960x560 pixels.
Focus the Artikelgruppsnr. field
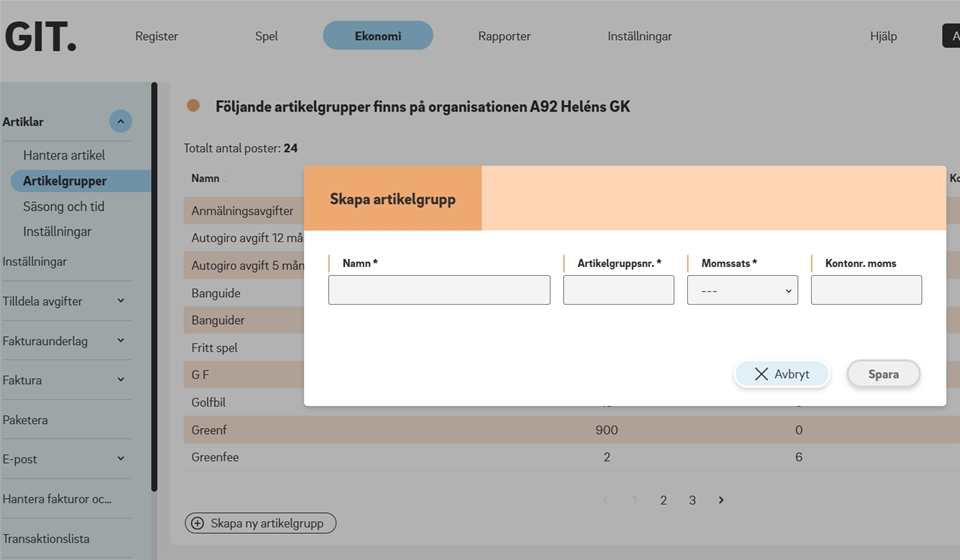coord(618,290)
